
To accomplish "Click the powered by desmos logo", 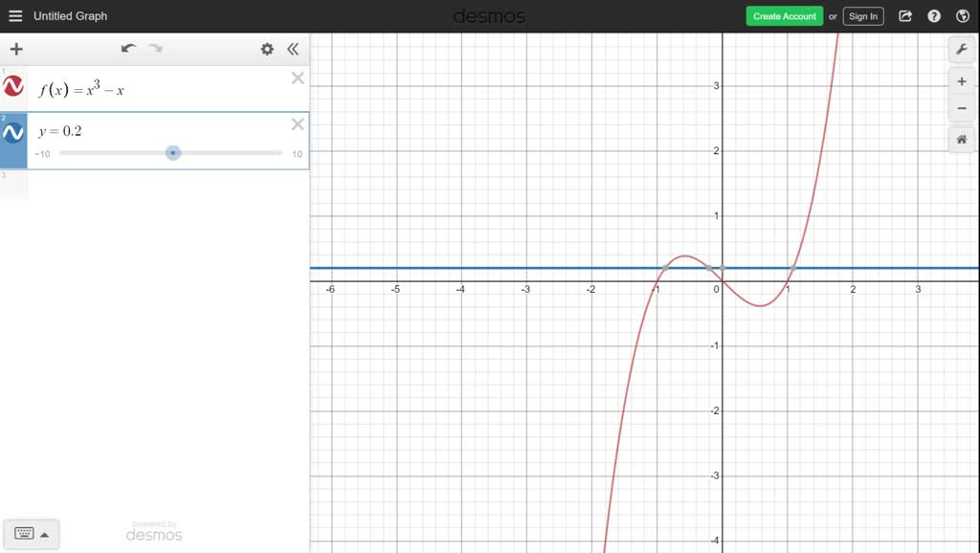I will pos(154,532).
